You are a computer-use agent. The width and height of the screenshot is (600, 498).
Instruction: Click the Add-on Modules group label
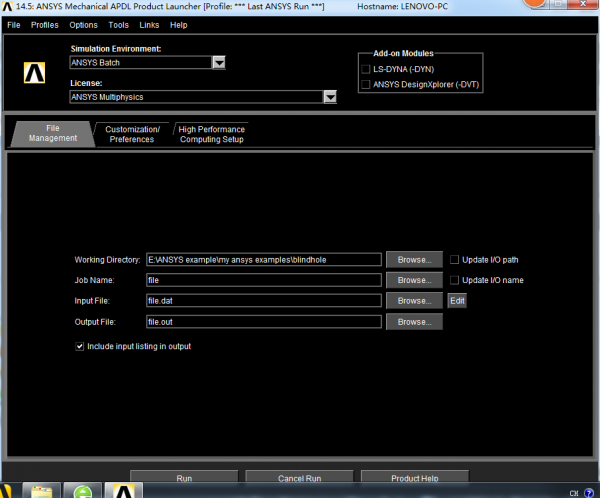pyautogui.click(x=403, y=53)
